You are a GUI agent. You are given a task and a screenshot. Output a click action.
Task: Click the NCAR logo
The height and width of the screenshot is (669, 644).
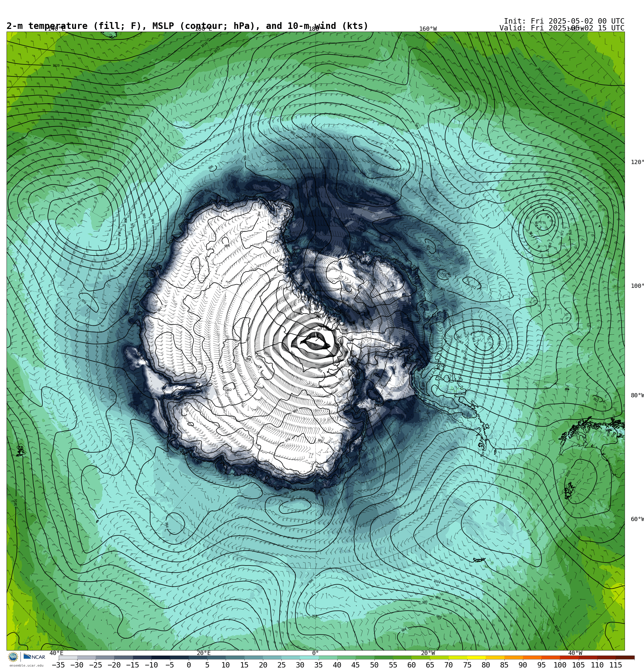tap(34, 657)
